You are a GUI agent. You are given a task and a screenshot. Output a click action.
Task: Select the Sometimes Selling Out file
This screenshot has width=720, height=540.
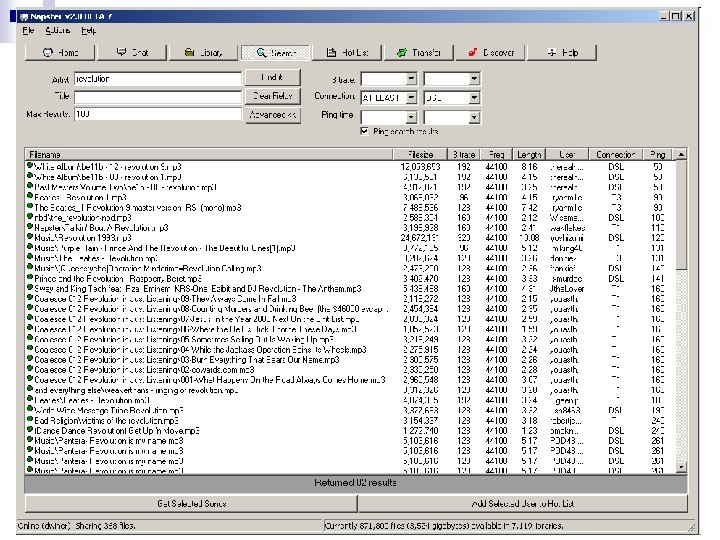(x=184, y=340)
